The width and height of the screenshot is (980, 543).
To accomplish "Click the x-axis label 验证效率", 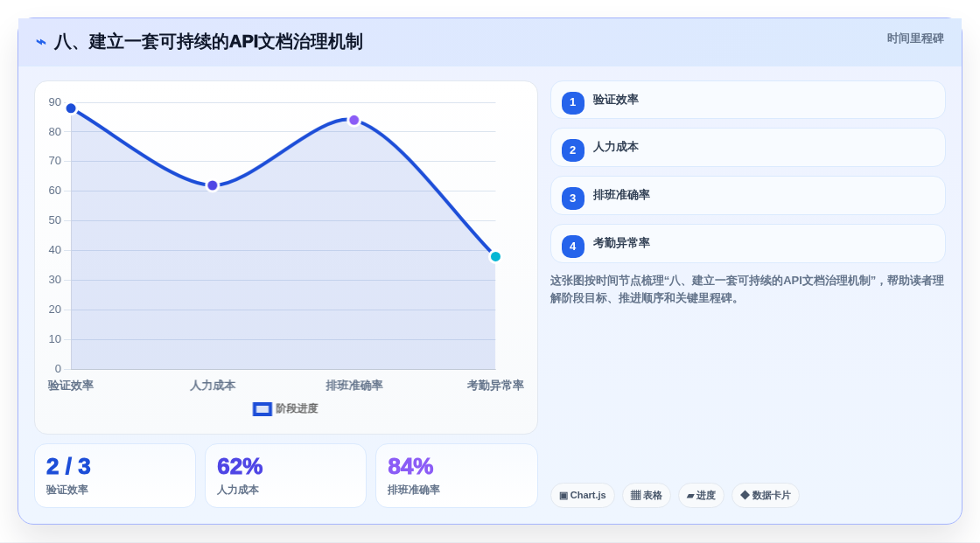I will pos(71,386).
